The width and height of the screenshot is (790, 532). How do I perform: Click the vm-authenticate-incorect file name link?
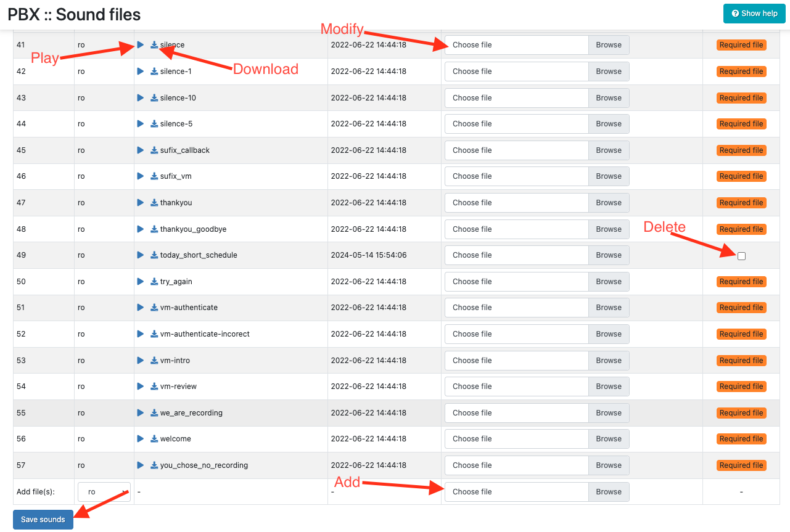pyautogui.click(x=205, y=334)
